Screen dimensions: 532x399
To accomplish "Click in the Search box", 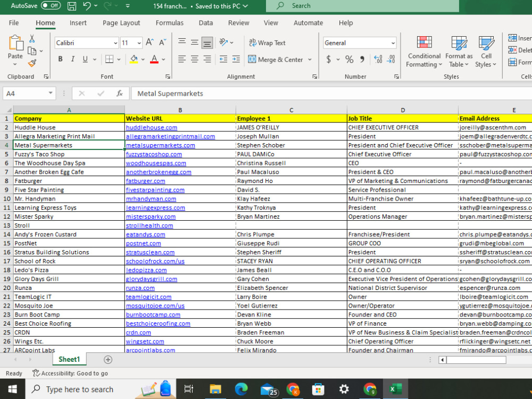I will coord(362,6).
